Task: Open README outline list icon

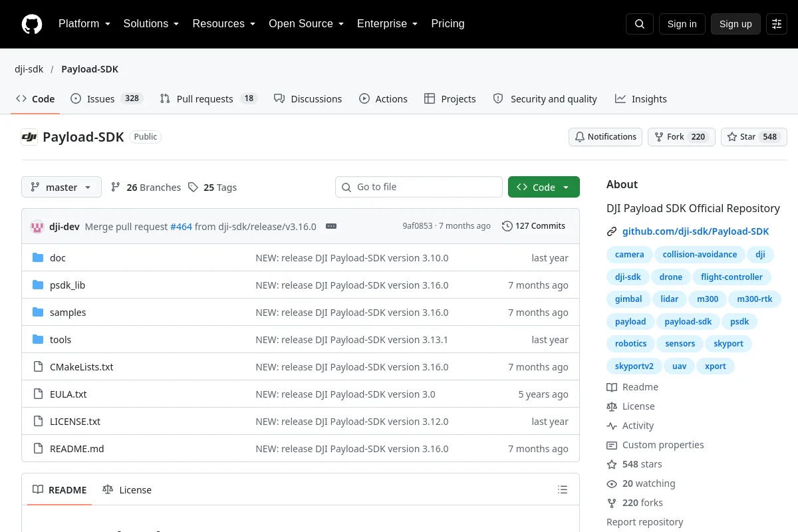Action: [563, 490]
